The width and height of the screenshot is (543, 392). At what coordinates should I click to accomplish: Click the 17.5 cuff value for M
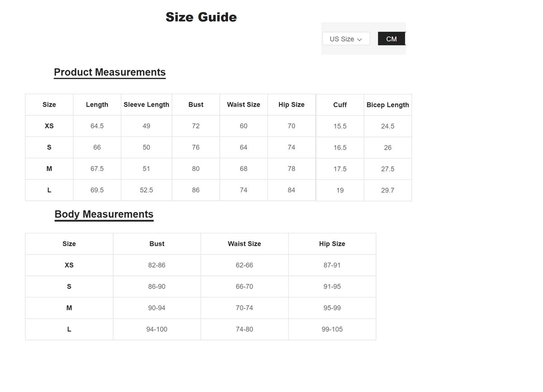340,169
